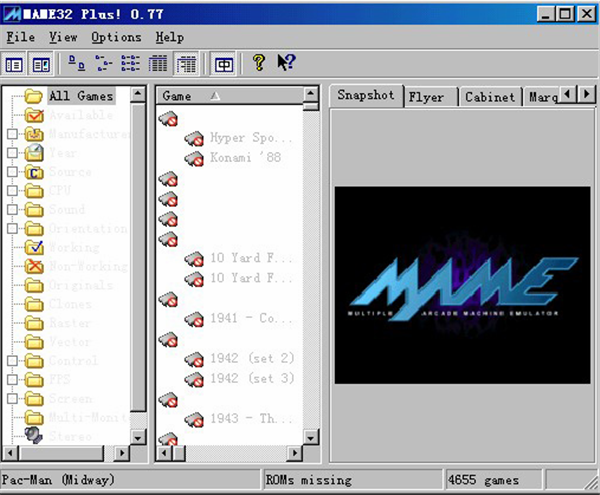Click the context help arrow icon

286,63
